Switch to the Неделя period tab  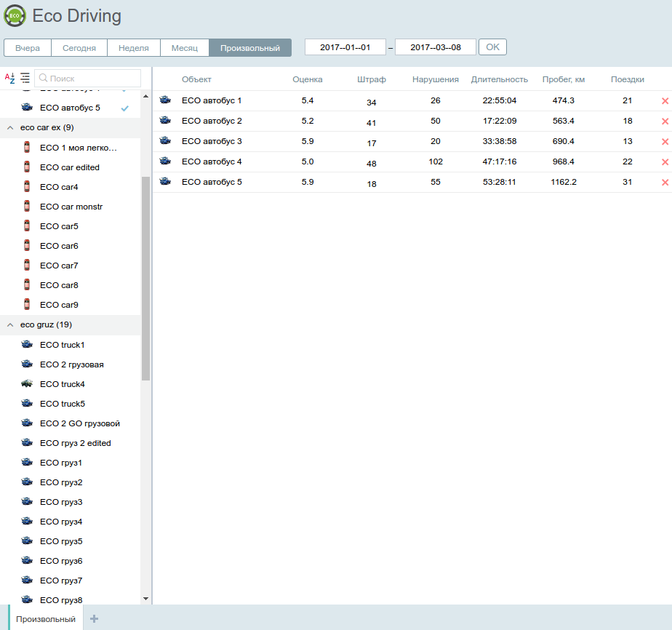134,48
